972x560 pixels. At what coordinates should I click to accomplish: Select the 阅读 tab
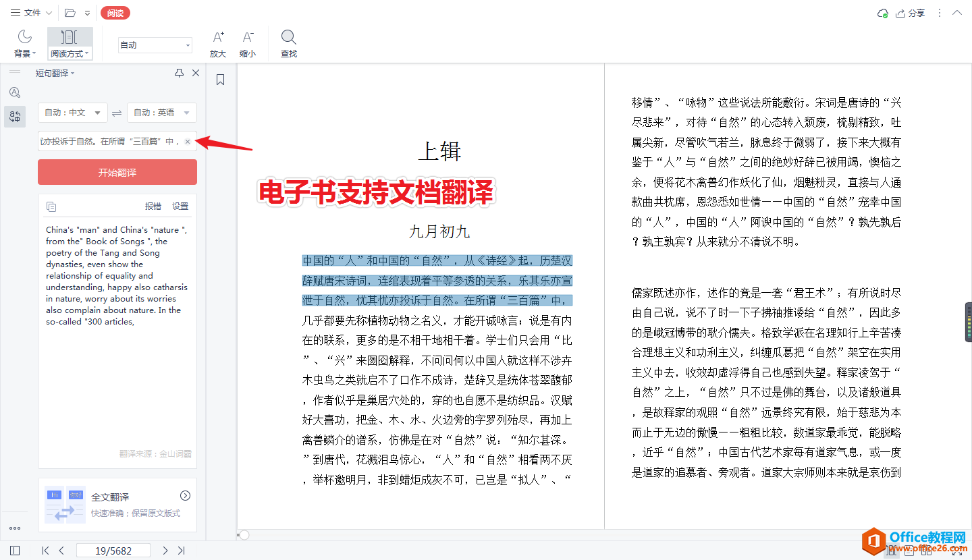click(x=115, y=13)
